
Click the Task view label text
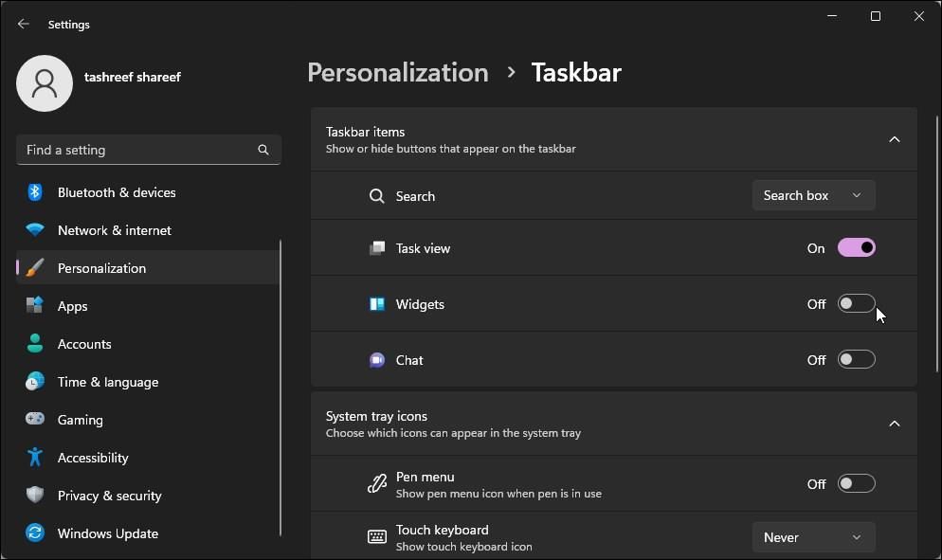[423, 248]
